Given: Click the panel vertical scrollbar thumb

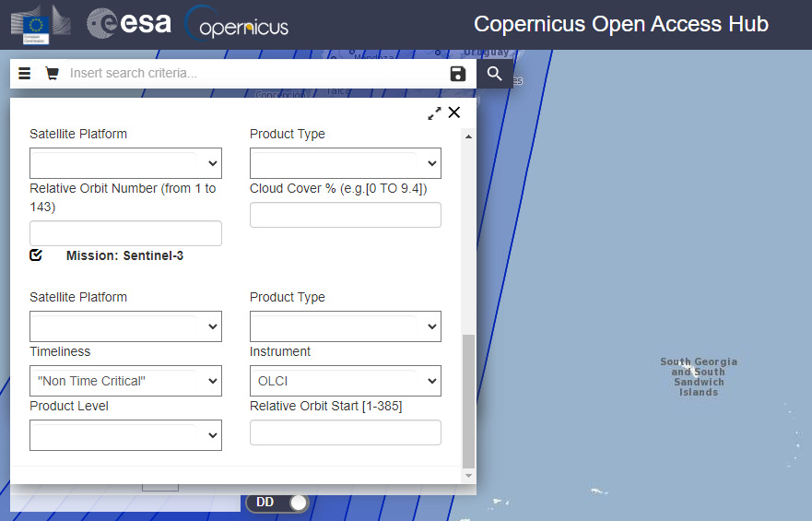Looking at the screenshot, I should (x=468, y=401).
